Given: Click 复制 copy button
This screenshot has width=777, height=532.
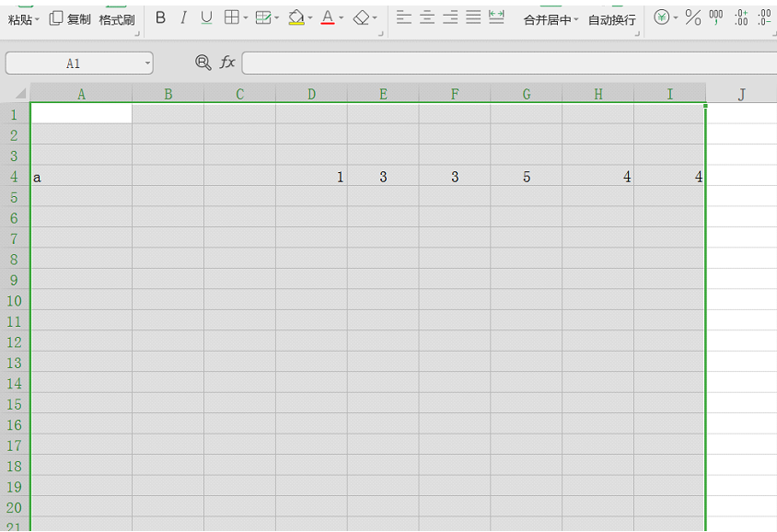Looking at the screenshot, I should click(70, 19).
